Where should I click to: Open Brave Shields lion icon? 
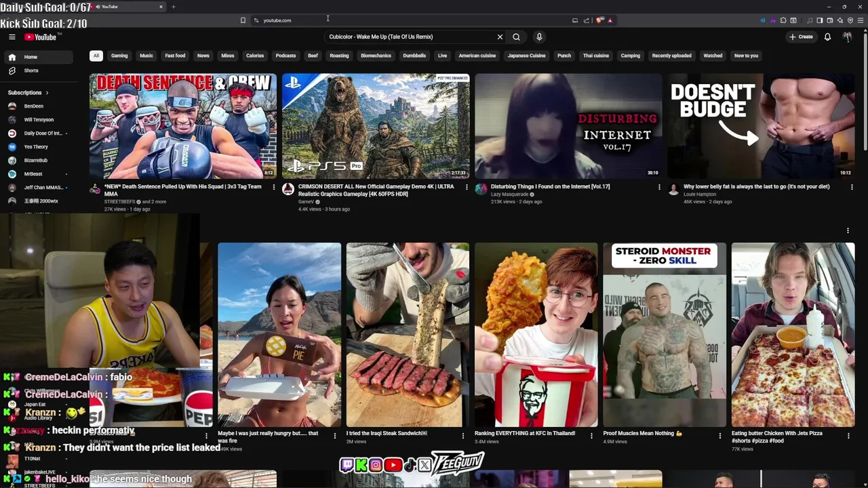pos(599,20)
